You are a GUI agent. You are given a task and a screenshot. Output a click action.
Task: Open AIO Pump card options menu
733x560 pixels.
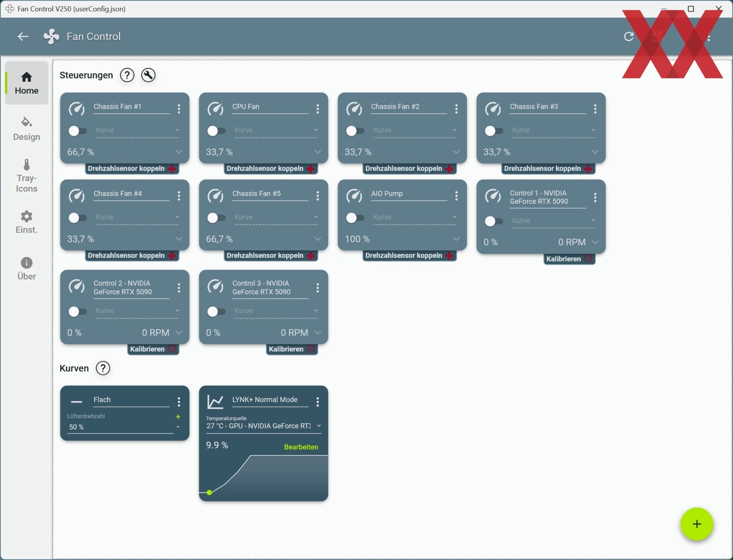click(456, 196)
